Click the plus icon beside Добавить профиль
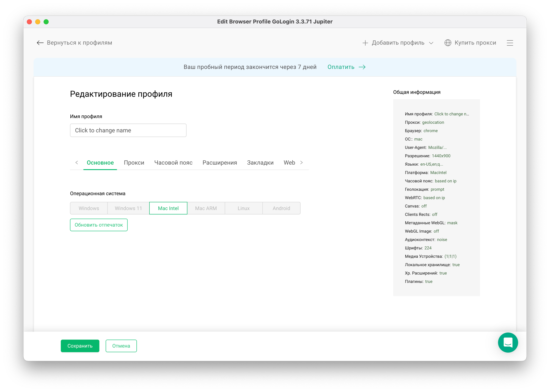The width and height of the screenshot is (550, 392). click(365, 43)
